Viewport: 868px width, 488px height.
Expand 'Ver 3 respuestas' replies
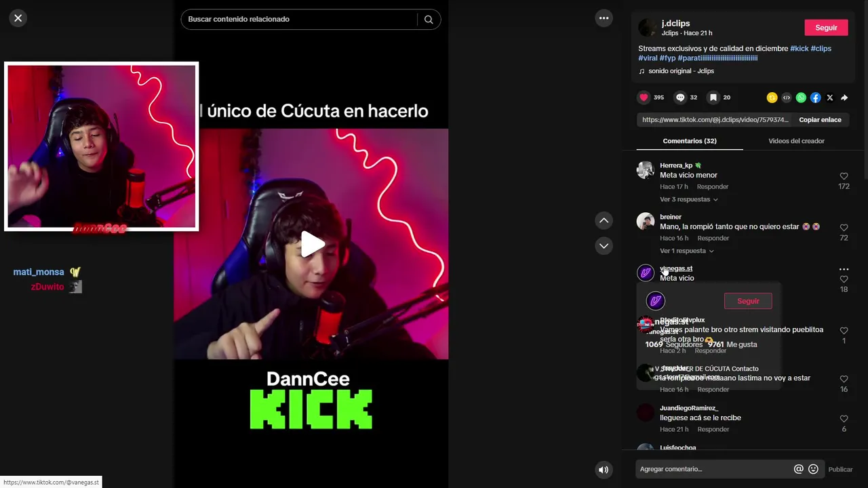(x=688, y=199)
